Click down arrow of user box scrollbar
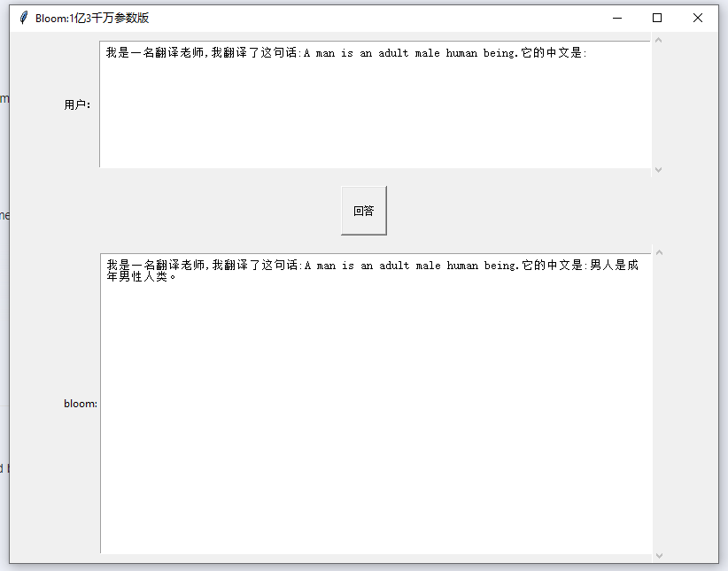 [658, 169]
